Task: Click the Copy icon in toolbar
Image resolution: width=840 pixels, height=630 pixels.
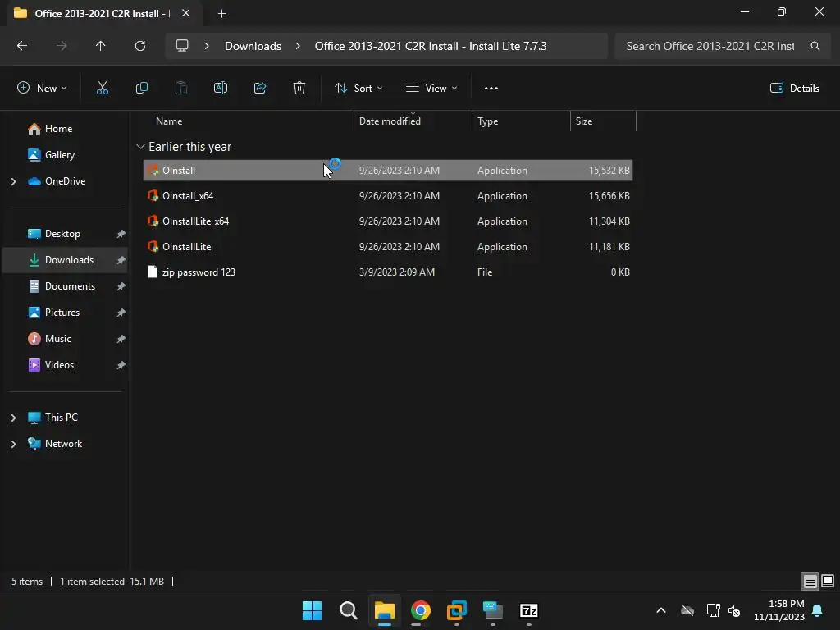Action: click(141, 89)
